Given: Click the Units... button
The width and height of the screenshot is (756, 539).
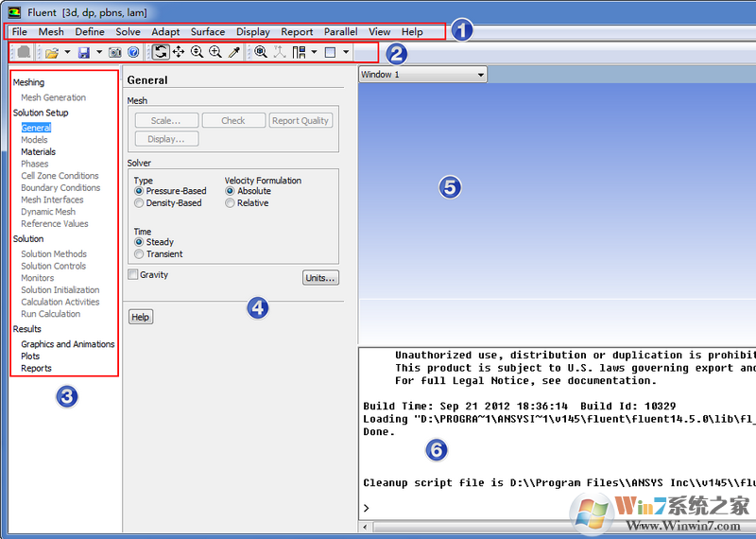Looking at the screenshot, I should (x=320, y=278).
